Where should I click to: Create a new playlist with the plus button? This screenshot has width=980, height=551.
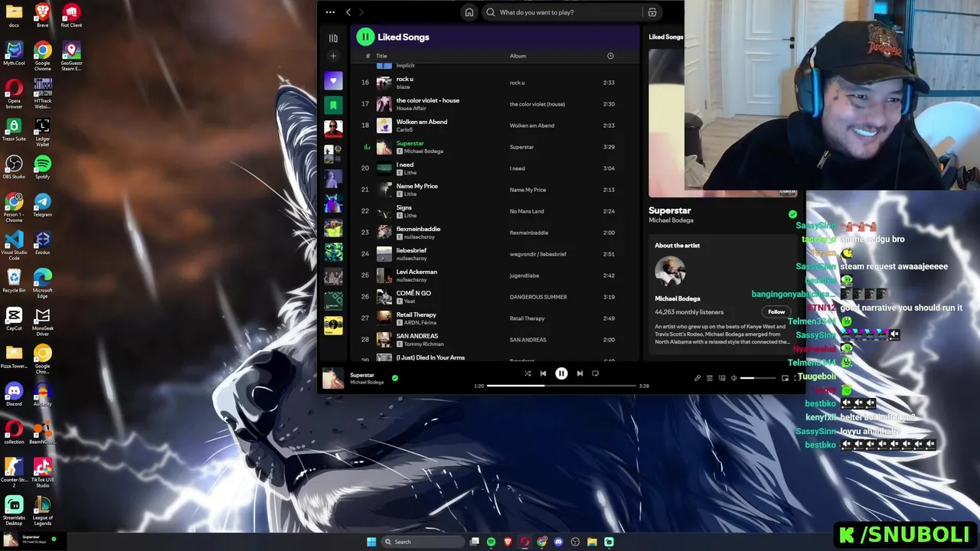pos(333,56)
